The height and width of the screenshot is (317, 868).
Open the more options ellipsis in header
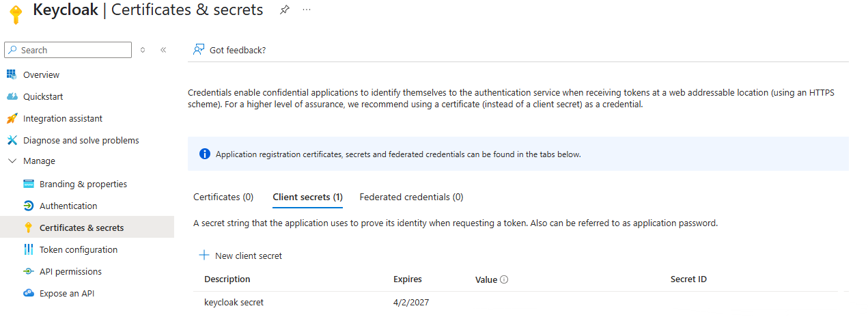[307, 10]
